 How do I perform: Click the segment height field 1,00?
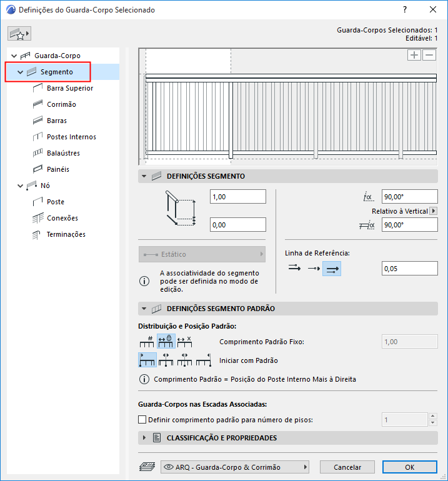pyautogui.click(x=238, y=197)
